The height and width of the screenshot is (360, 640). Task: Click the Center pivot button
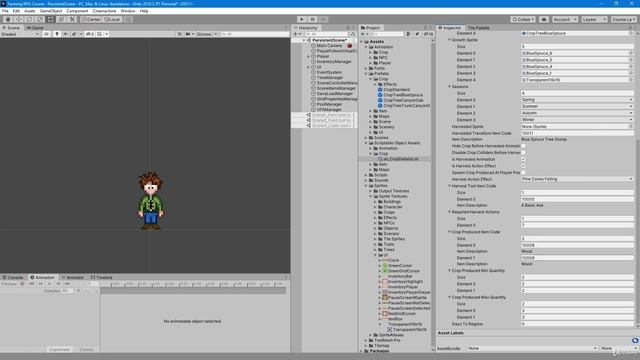click(x=91, y=19)
